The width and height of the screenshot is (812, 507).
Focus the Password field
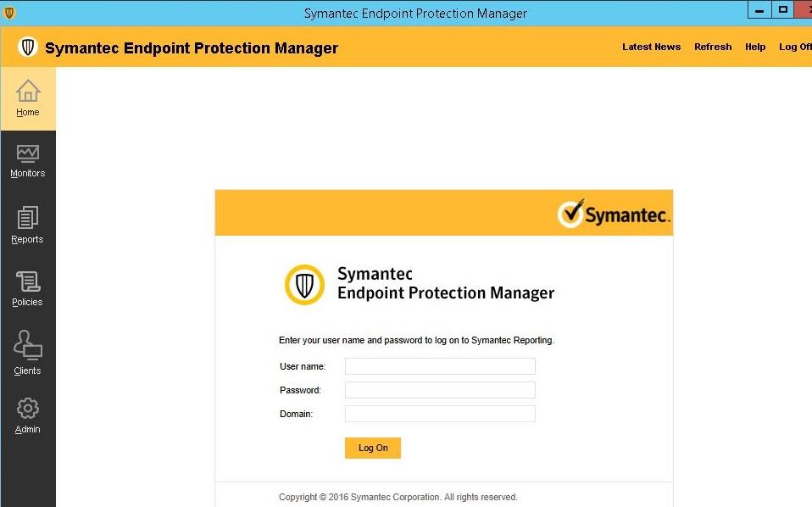coord(440,390)
